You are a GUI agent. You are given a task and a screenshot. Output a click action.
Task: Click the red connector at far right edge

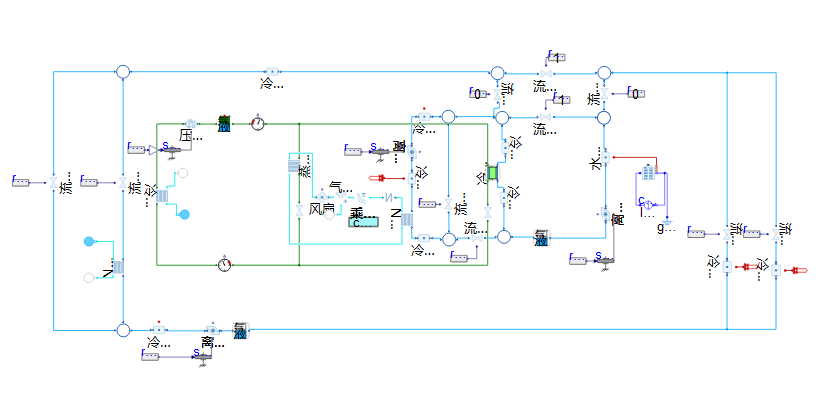[797, 270]
